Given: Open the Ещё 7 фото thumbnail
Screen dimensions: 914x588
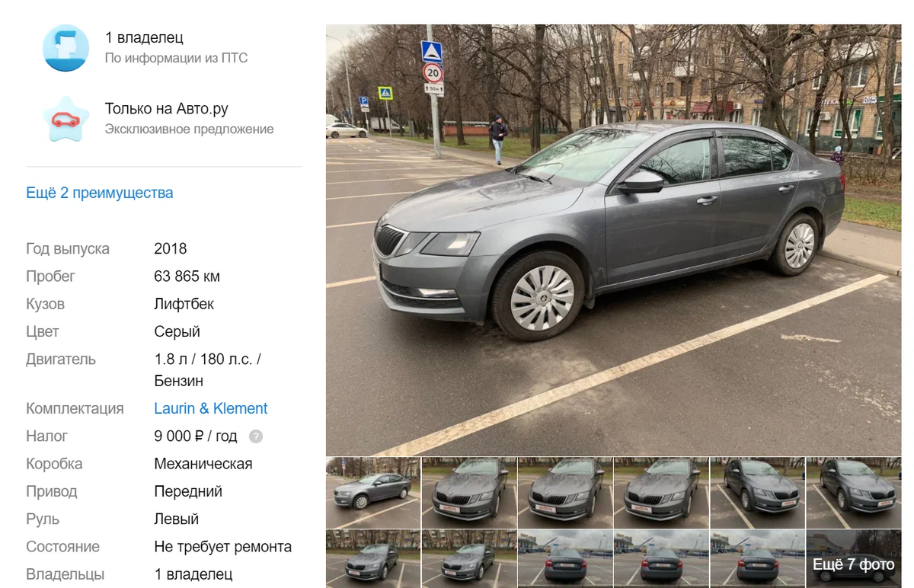Looking at the screenshot, I should point(854,559).
